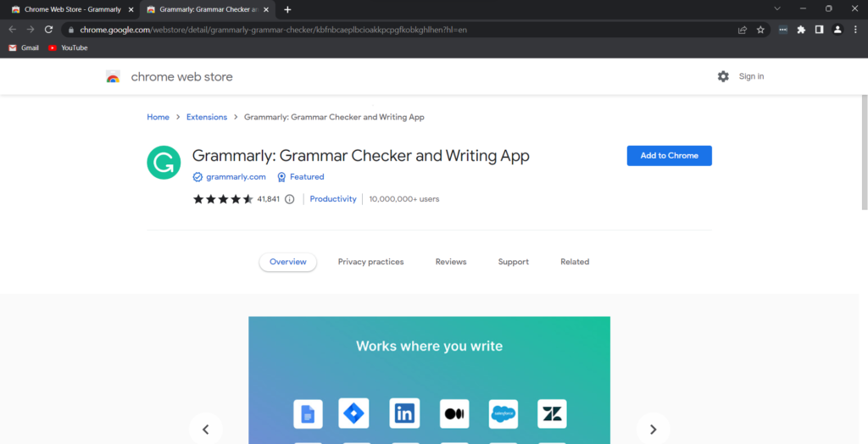The height and width of the screenshot is (444, 868).
Task: Open the Support tab
Action: click(513, 262)
